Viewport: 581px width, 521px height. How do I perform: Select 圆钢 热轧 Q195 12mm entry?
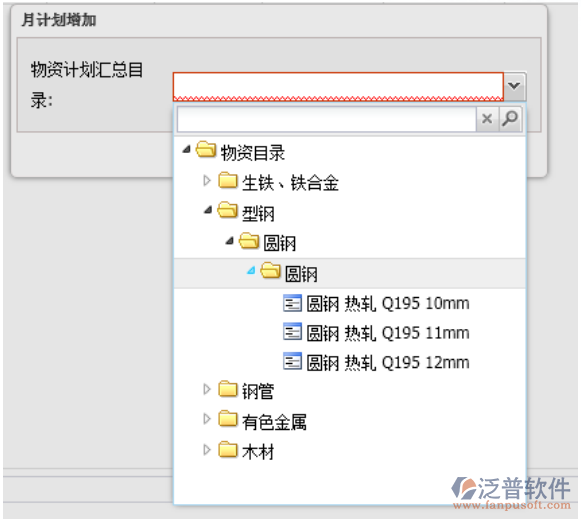pos(388,362)
